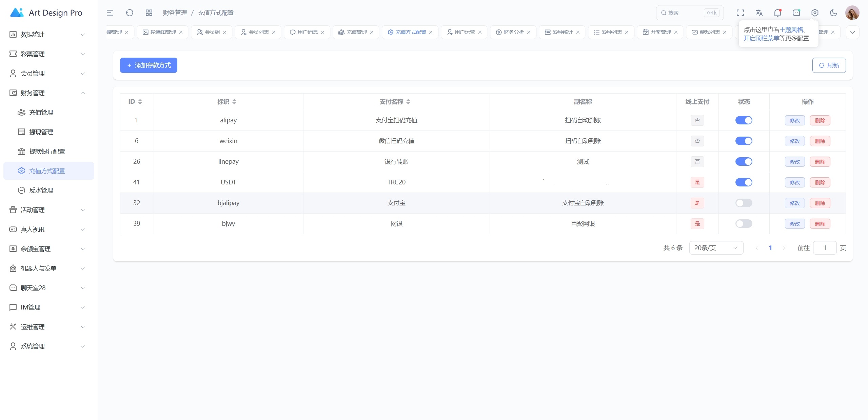Open 提现管理 in the sidebar
This screenshot has width=868, height=420.
tap(41, 132)
